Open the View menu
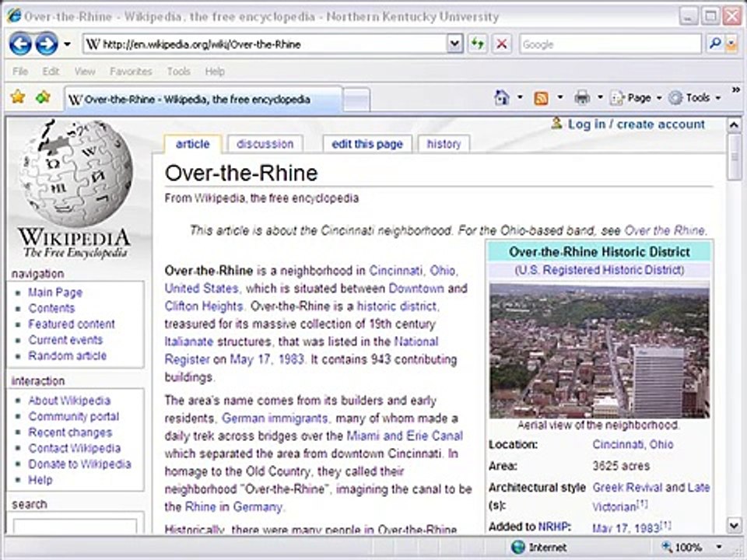 click(85, 72)
